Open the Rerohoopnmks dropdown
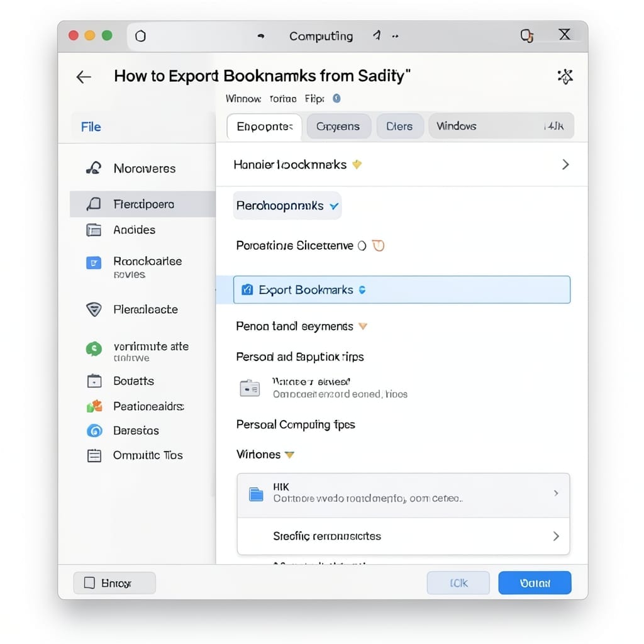Screen dimensions: 644x644 click(287, 206)
